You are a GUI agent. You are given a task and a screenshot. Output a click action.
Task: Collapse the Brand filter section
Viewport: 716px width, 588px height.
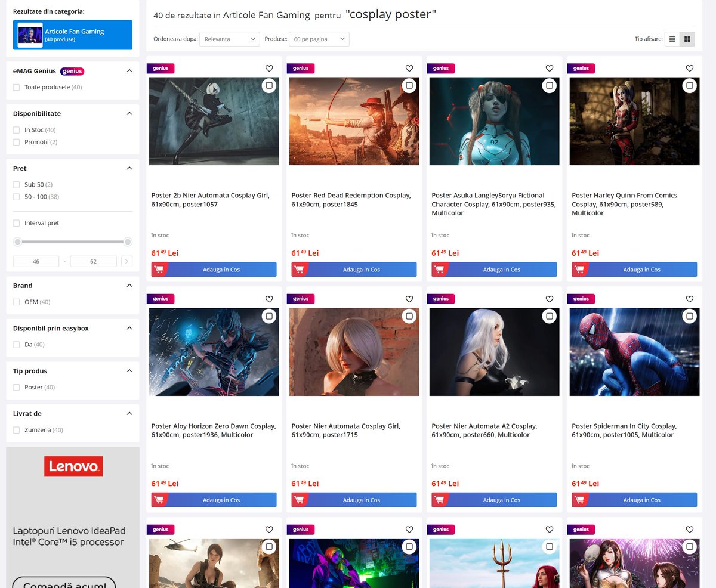(x=129, y=286)
